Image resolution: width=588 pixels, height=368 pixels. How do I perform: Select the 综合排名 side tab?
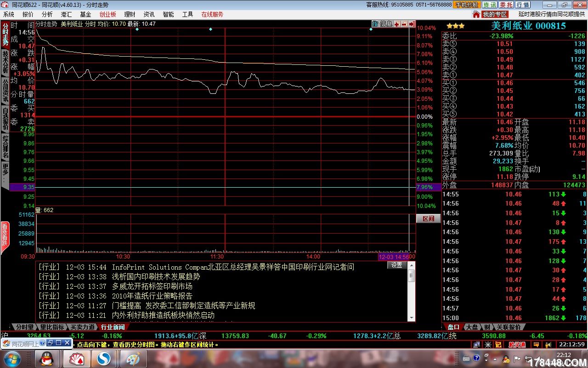(5, 146)
